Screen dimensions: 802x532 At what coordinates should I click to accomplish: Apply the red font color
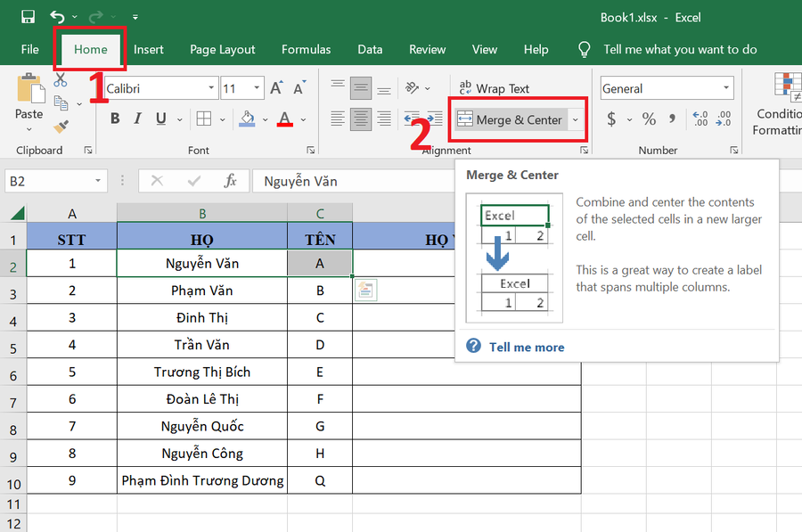click(x=285, y=119)
